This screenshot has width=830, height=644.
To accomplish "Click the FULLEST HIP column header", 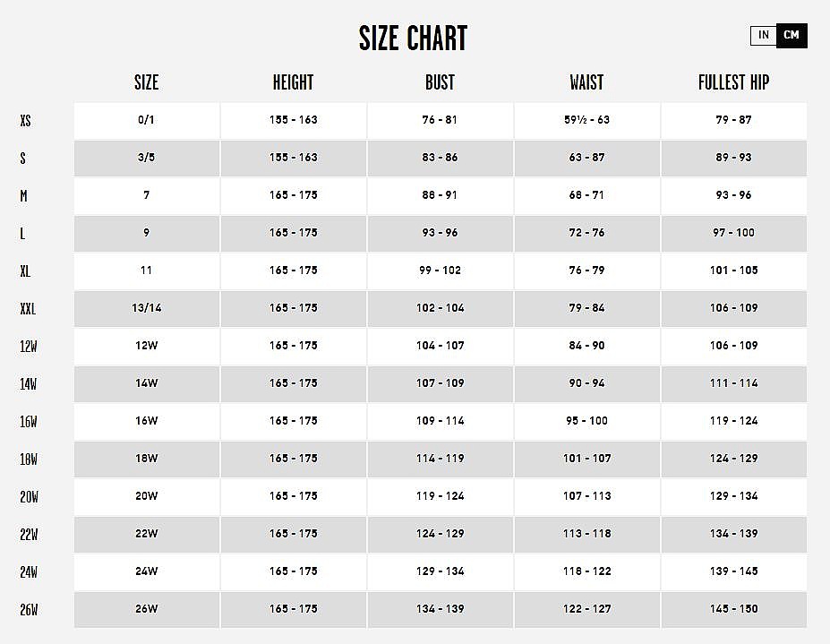I will click(x=733, y=82).
